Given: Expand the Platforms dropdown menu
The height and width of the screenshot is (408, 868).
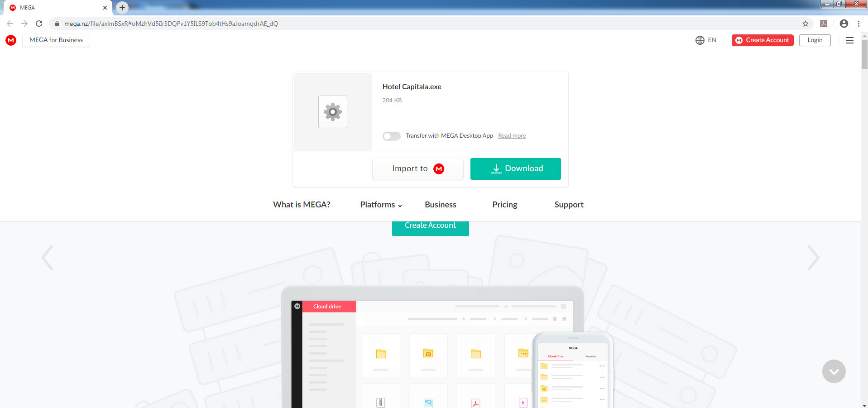Looking at the screenshot, I should [x=381, y=205].
